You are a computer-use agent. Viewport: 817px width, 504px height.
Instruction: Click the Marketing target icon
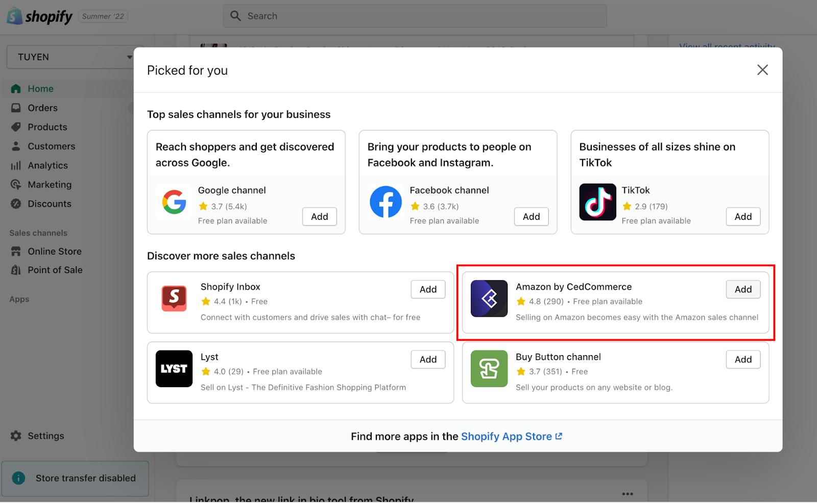coord(16,185)
